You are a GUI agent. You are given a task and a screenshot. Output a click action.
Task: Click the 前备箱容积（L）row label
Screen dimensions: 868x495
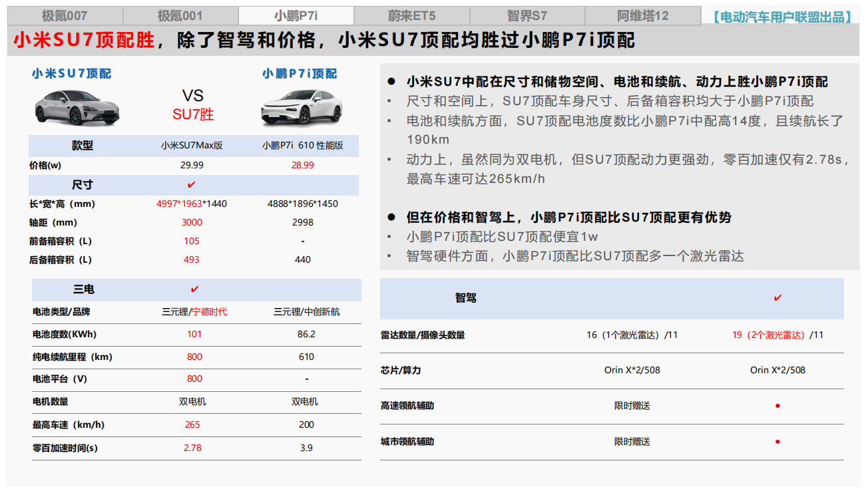click(61, 241)
